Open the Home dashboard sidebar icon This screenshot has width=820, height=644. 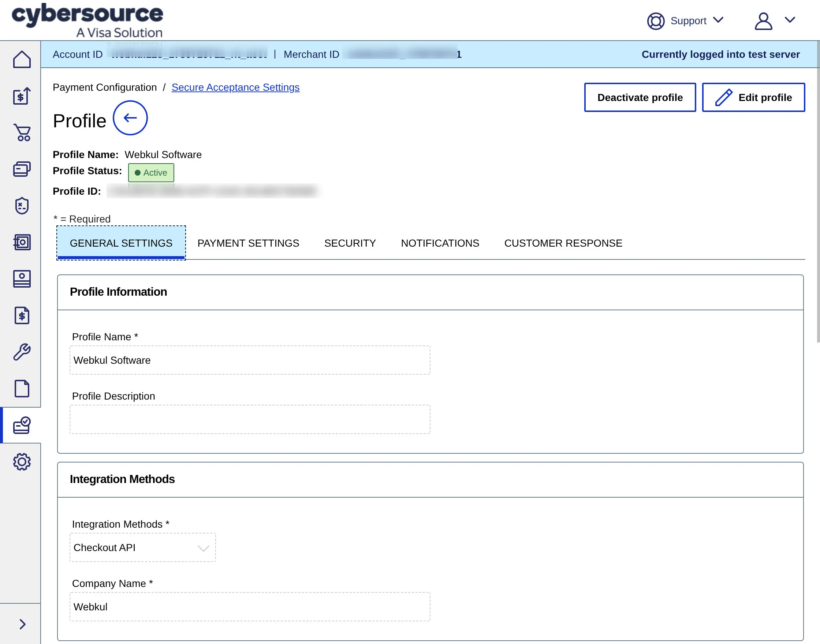22,60
